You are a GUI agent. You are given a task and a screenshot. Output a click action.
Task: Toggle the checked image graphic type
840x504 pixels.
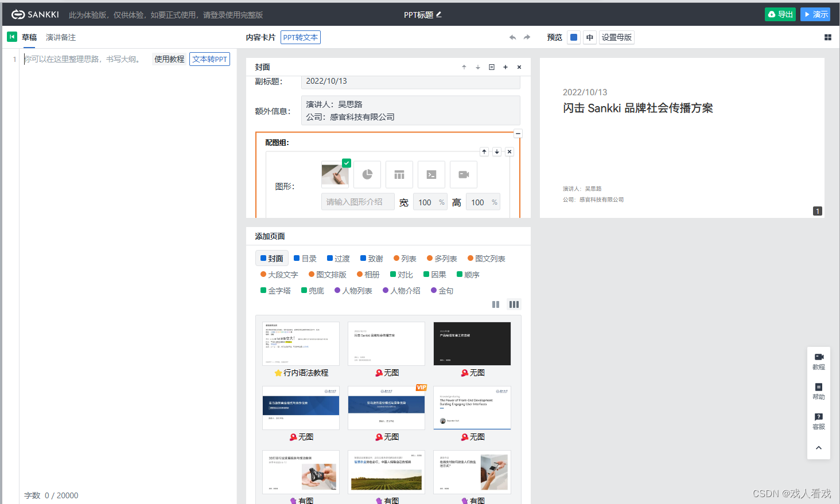coord(335,174)
